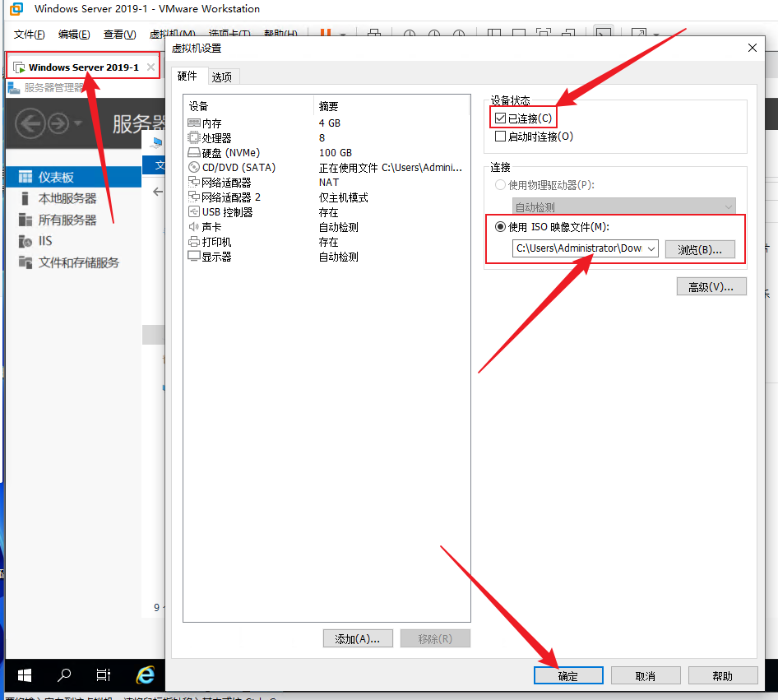Screen dimensions: 778x700
Task: Open the 查看(V) menu
Action: [x=119, y=35]
